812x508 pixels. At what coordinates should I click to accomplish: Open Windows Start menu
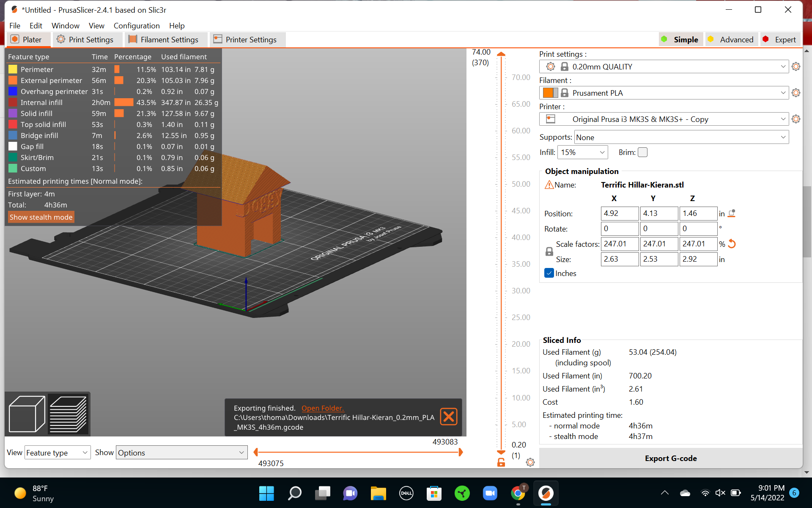tap(266, 493)
